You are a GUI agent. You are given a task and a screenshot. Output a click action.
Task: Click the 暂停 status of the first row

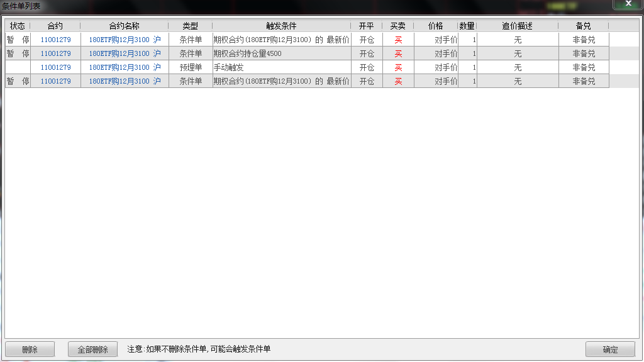(18, 39)
